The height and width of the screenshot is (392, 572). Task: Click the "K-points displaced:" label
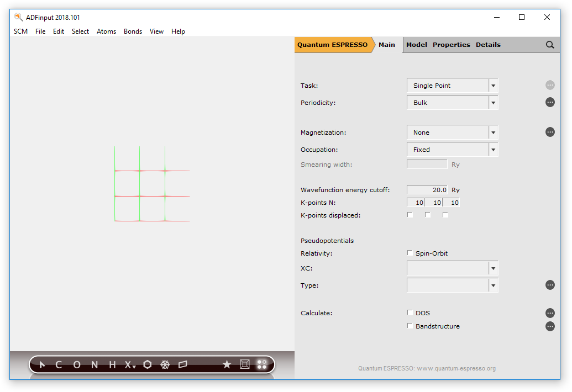[x=330, y=215]
